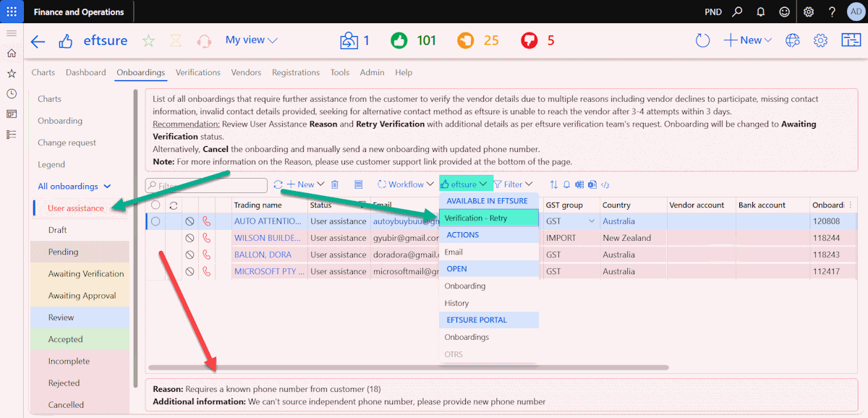Click the headset support icon
This screenshot has height=418, width=868.
(204, 41)
